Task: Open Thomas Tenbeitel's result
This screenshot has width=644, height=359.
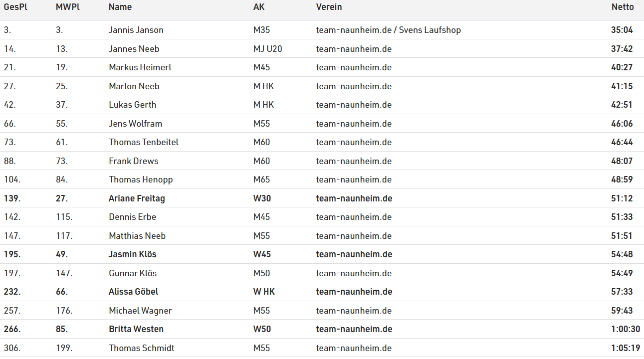Action: pyautogui.click(x=144, y=142)
